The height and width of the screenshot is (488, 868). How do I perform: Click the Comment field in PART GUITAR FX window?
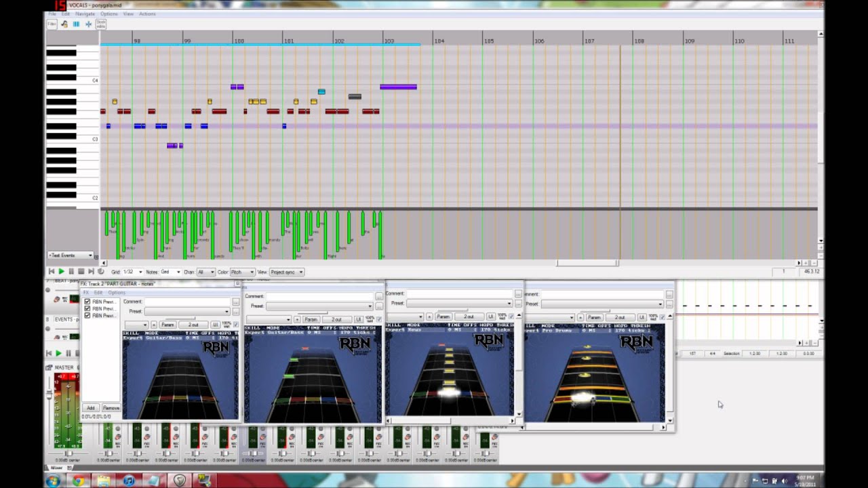(187, 302)
